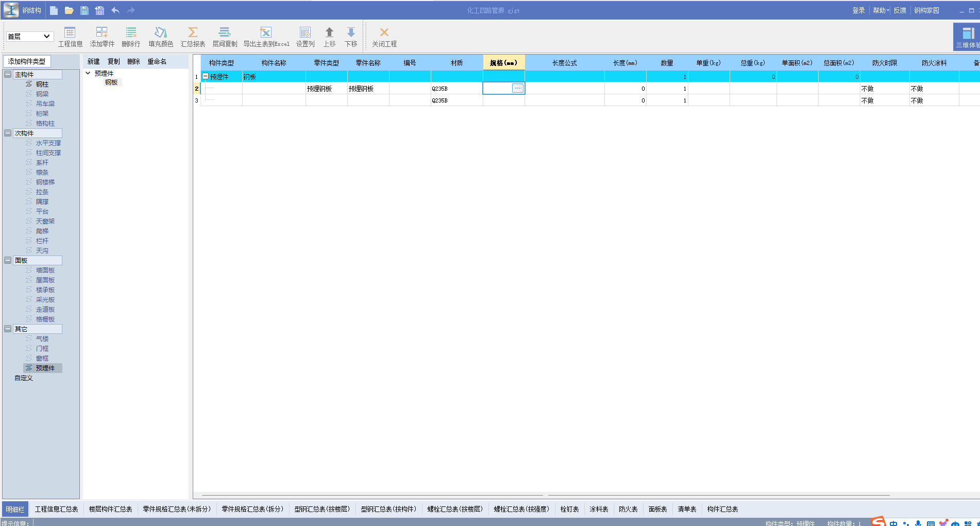Click 重命名 in component list toolbar
Screen dimensions: 980x526
tap(157, 61)
